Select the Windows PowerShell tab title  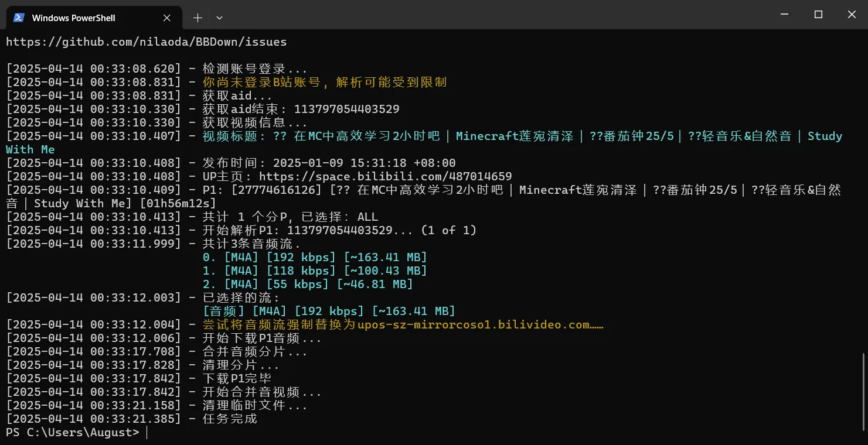point(73,18)
